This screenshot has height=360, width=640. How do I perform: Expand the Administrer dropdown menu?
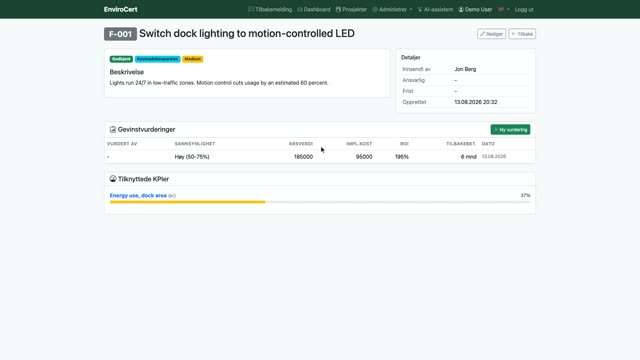[x=392, y=9]
